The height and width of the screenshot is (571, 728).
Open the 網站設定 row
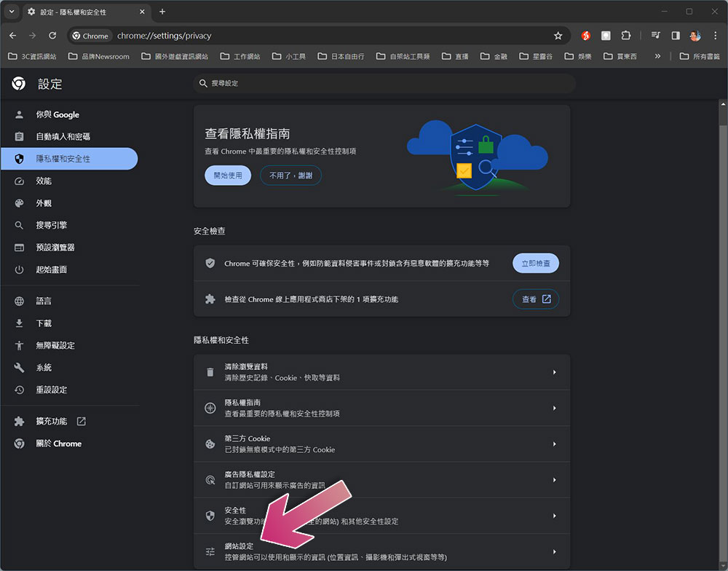tap(381, 551)
